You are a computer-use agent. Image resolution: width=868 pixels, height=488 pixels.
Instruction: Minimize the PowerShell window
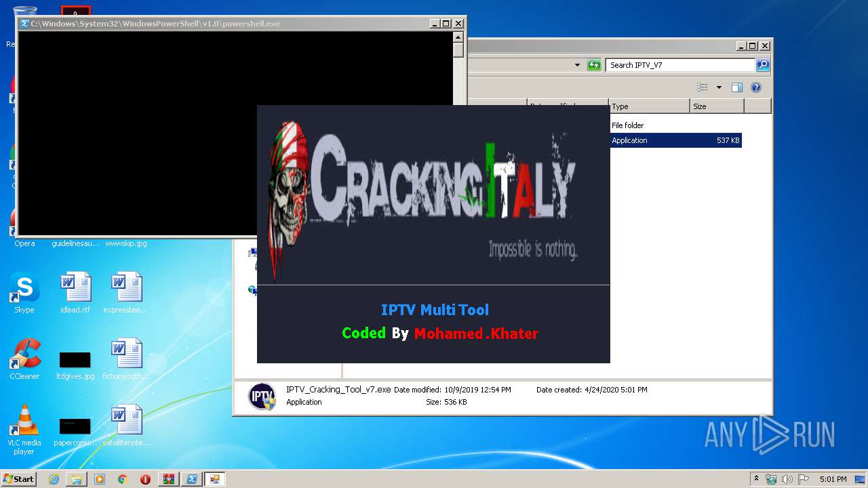coord(435,24)
